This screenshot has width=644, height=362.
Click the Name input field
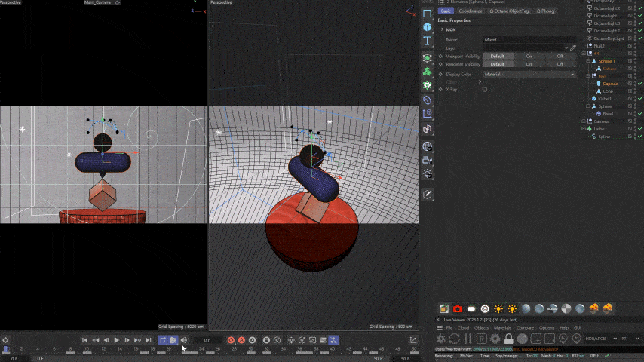529,40
